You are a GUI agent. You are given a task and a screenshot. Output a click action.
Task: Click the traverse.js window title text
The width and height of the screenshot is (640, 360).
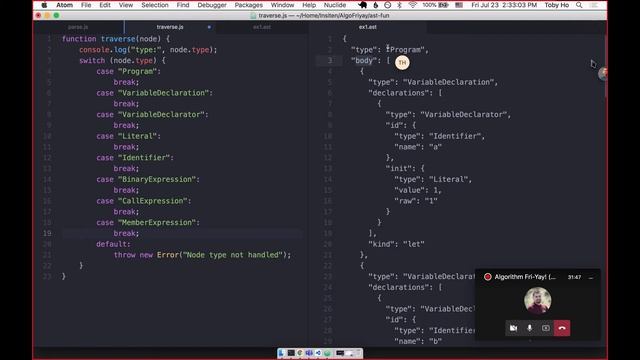[324, 16]
